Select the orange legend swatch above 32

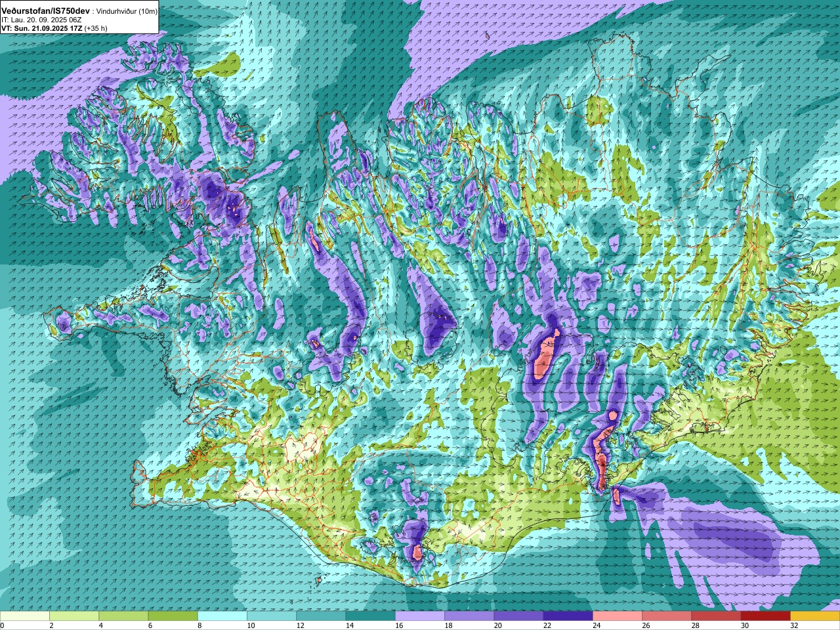click(815, 616)
